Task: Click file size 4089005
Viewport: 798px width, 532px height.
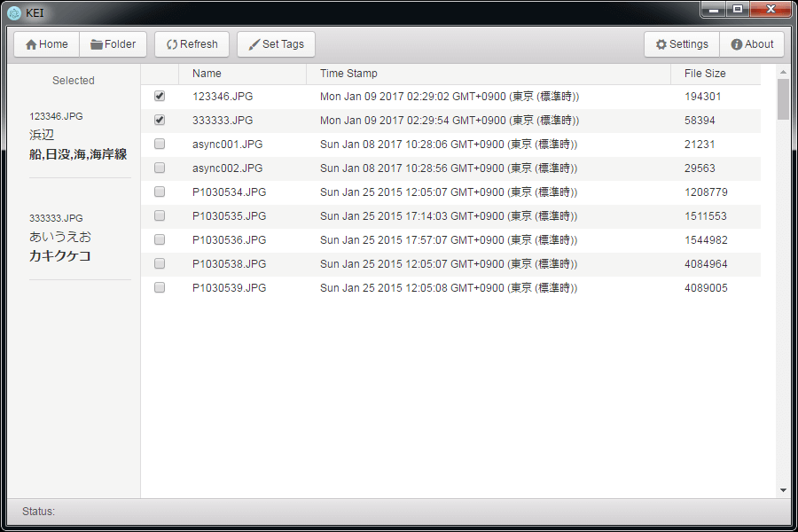Action: [706, 287]
